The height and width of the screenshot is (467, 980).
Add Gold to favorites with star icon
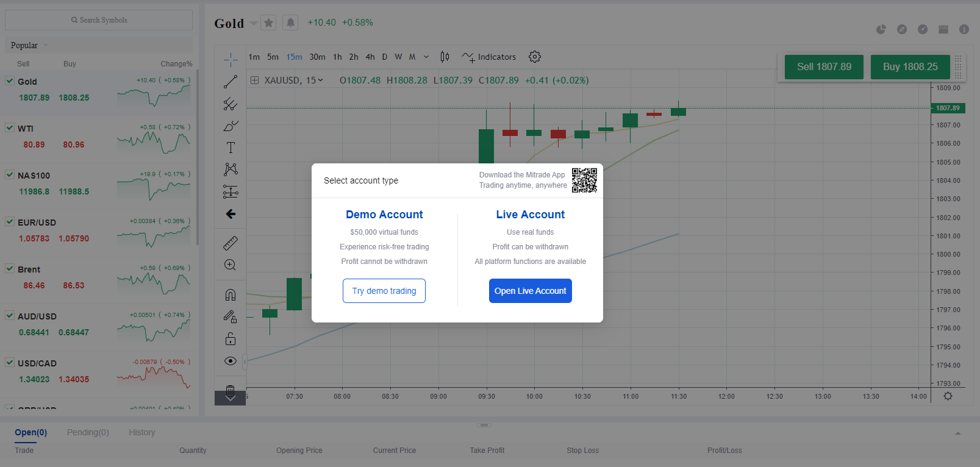tap(268, 23)
